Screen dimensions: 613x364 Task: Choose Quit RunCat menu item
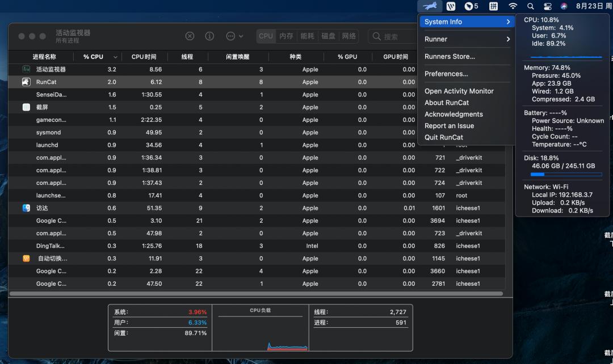pos(444,137)
